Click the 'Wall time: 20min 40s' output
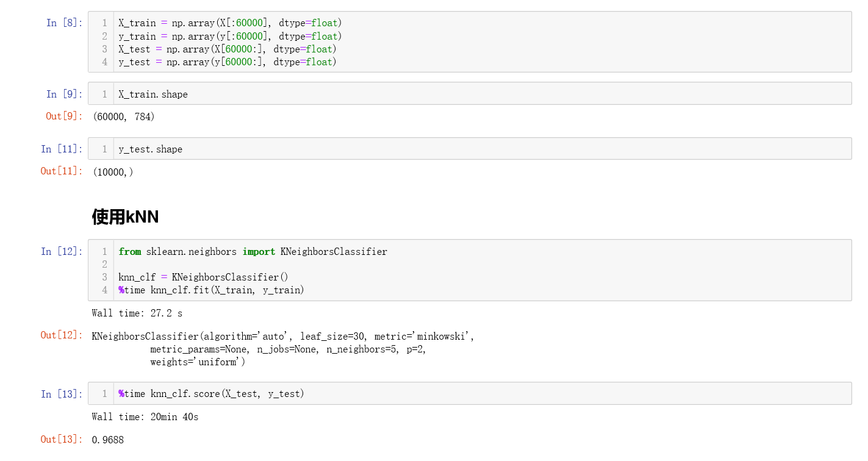The image size is (868, 461). [145, 417]
